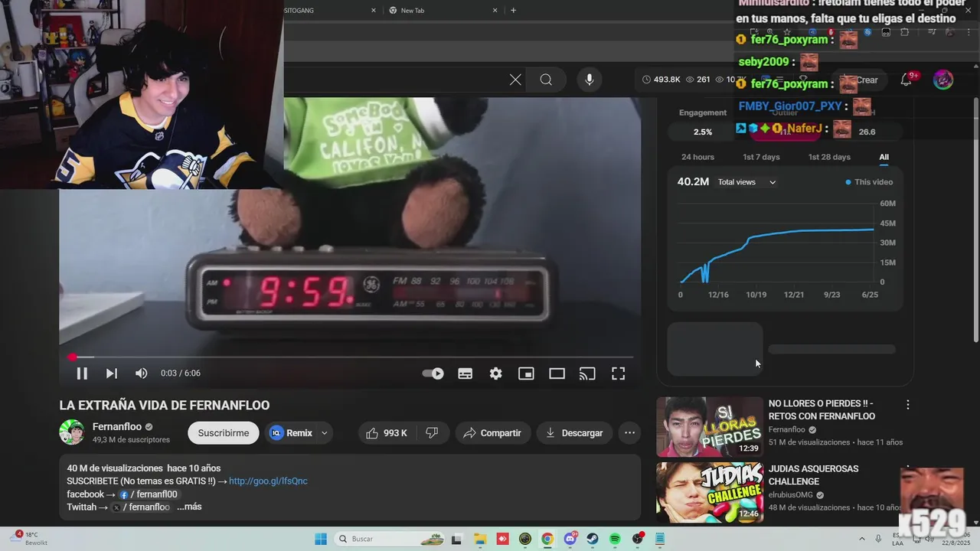This screenshot has width=980, height=551.
Task: Click the Compartir share button
Action: click(x=492, y=433)
